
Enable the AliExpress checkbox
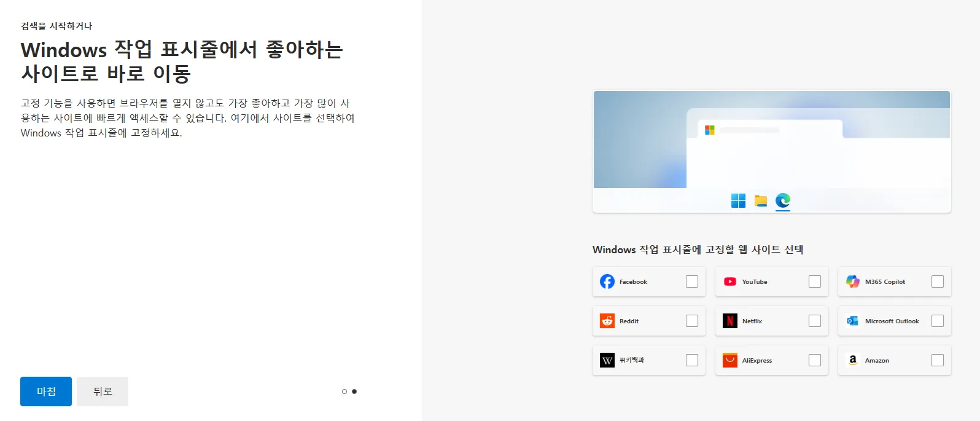click(815, 360)
